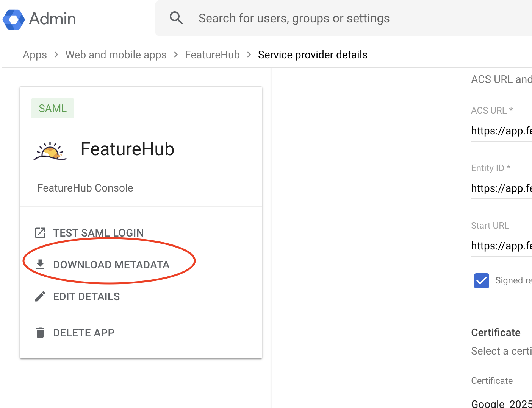Click the Certificate section heading
532x408 pixels.
point(496,333)
